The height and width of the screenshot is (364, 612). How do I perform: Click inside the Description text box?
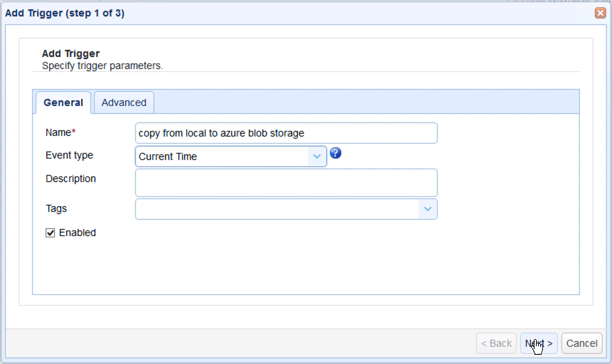click(x=286, y=182)
